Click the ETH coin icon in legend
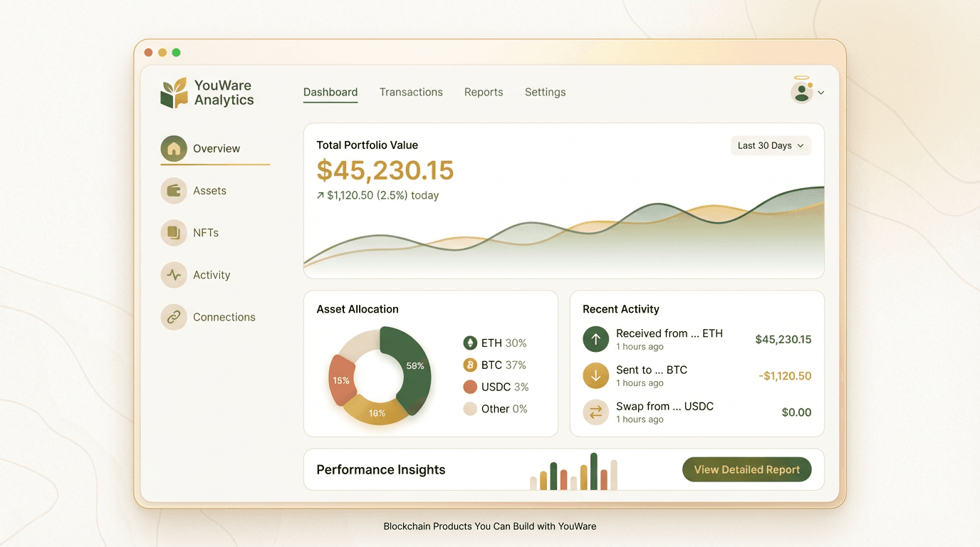 pos(469,343)
